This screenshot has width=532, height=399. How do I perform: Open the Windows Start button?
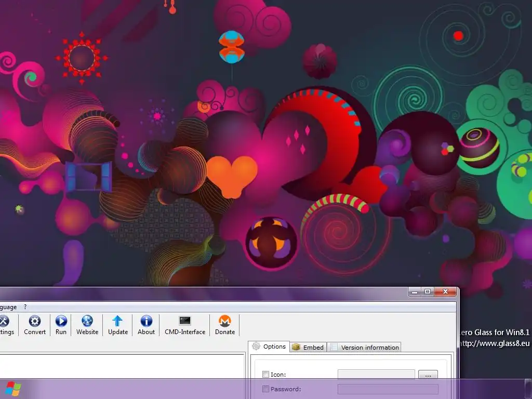pos(12,389)
